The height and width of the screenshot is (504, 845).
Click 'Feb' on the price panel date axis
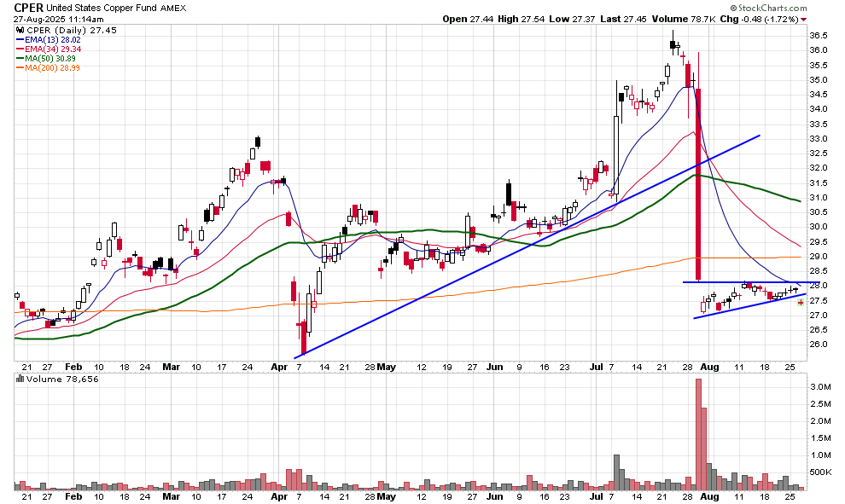pos(73,368)
